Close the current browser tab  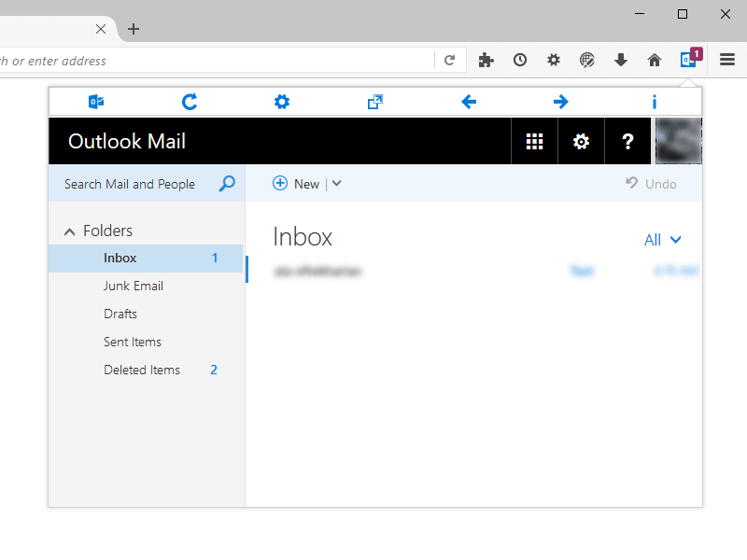[101, 29]
